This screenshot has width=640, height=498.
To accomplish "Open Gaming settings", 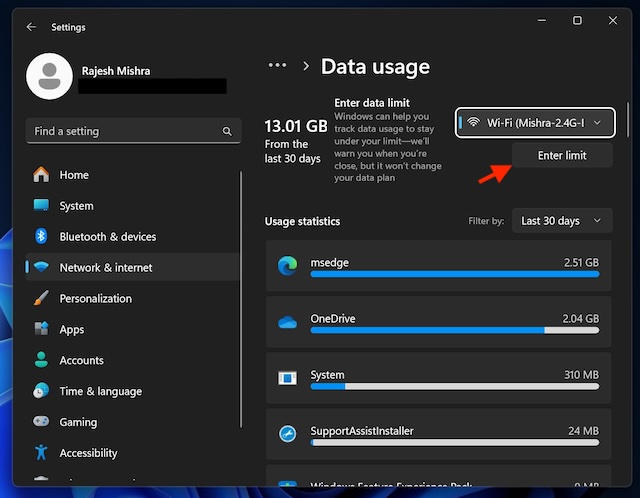I will tap(133, 422).
